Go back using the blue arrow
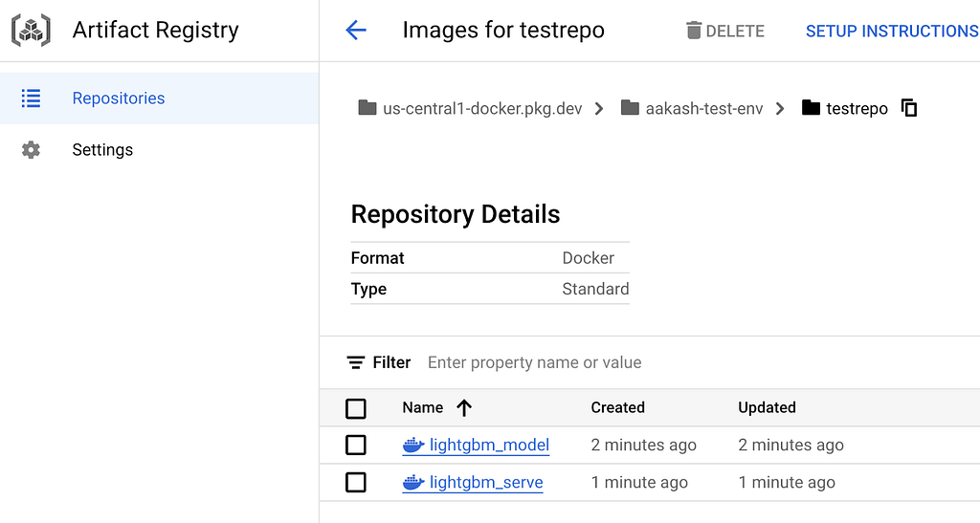Viewport: 980px width, 523px height. (356, 30)
